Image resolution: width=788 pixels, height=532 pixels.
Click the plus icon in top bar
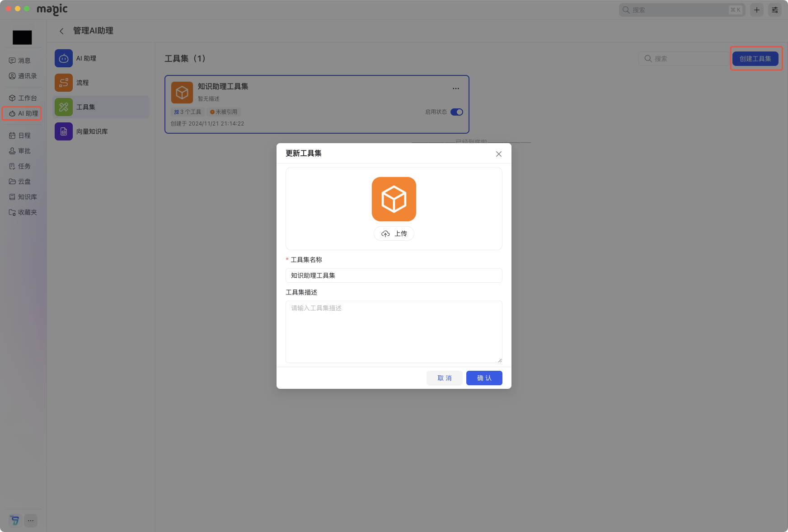(x=757, y=10)
